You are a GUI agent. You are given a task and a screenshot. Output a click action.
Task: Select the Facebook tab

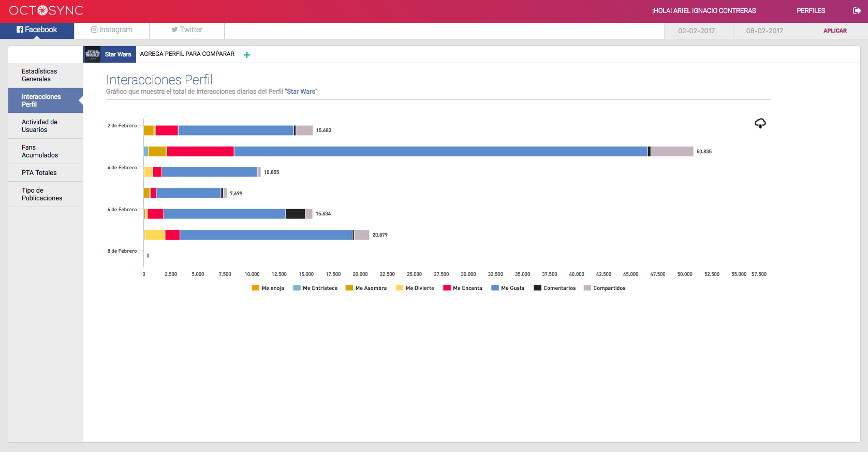(37, 30)
